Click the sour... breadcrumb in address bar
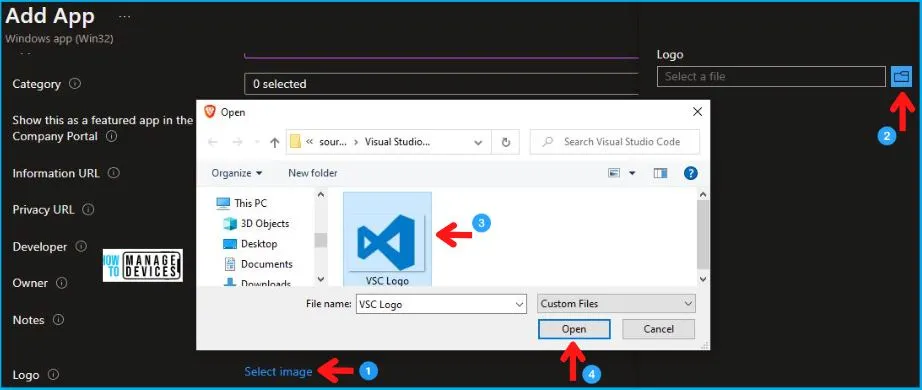922x390 pixels. (x=333, y=142)
